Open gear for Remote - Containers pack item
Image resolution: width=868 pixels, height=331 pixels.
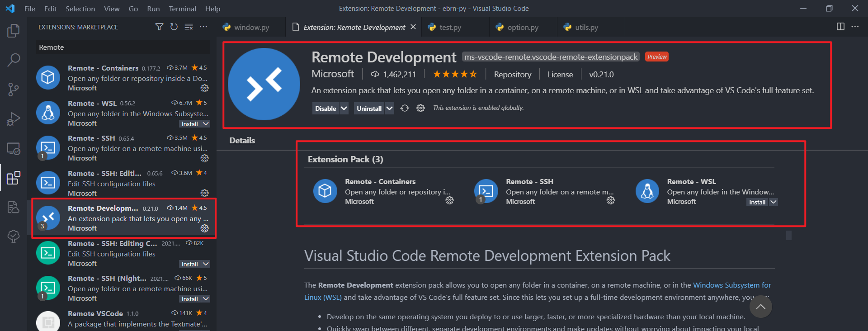(x=450, y=200)
